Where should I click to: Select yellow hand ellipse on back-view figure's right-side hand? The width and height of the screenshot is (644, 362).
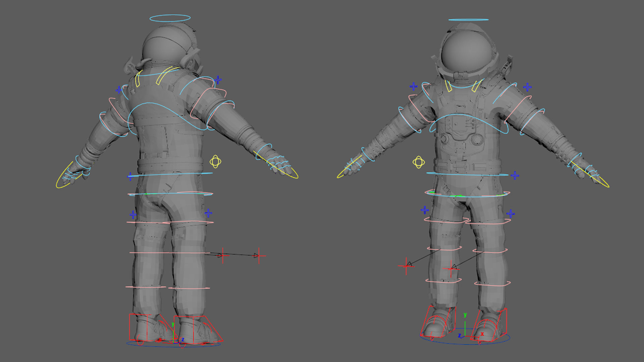[x=276, y=165]
